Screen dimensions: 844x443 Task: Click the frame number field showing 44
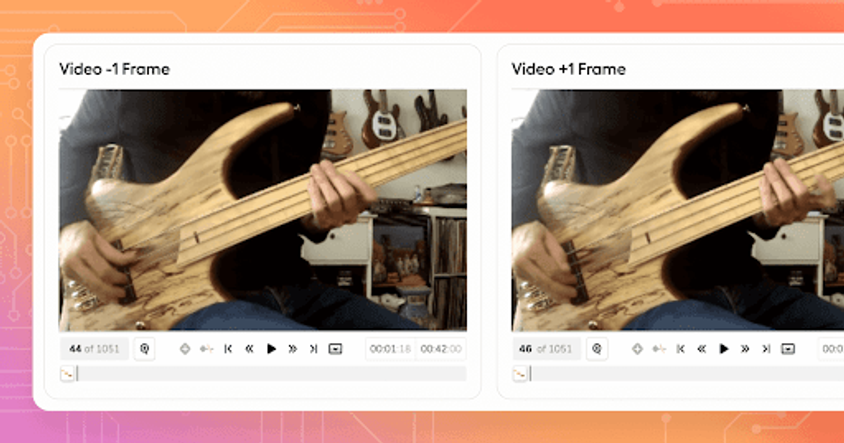pos(94,349)
